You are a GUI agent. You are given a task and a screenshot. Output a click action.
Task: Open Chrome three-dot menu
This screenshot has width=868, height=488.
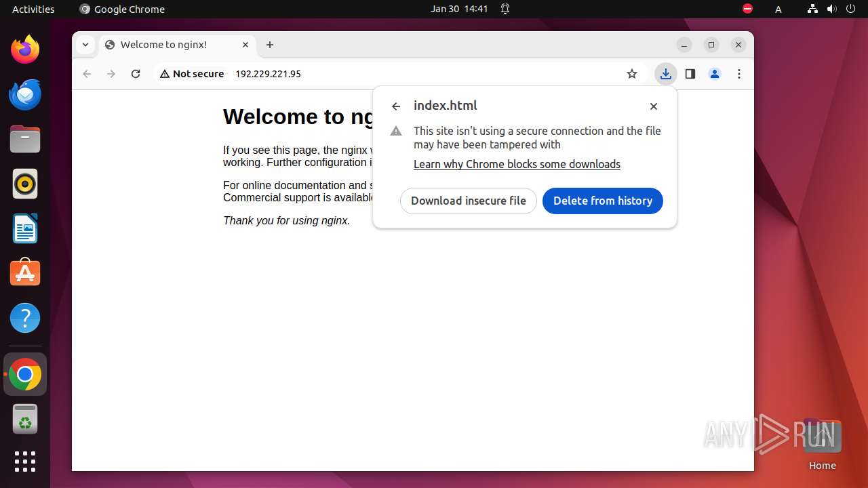pyautogui.click(x=739, y=74)
